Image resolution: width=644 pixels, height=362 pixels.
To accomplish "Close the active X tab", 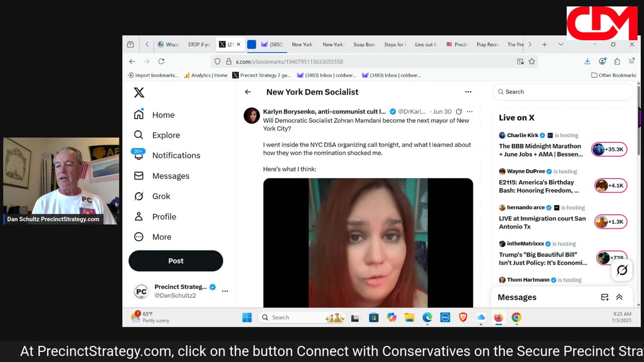I will click(238, 44).
